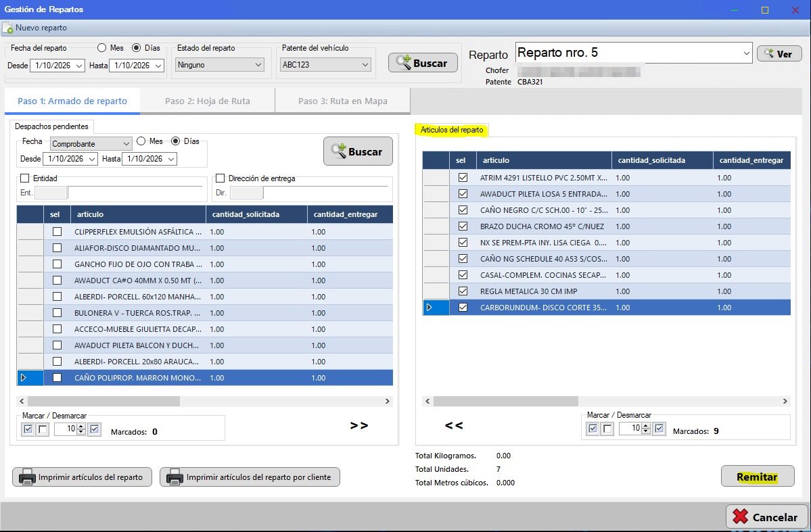Image resolution: width=811 pixels, height=532 pixels.
Task: Click Buscar next to Patente del vehículo
Action: (x=423, y=63)
